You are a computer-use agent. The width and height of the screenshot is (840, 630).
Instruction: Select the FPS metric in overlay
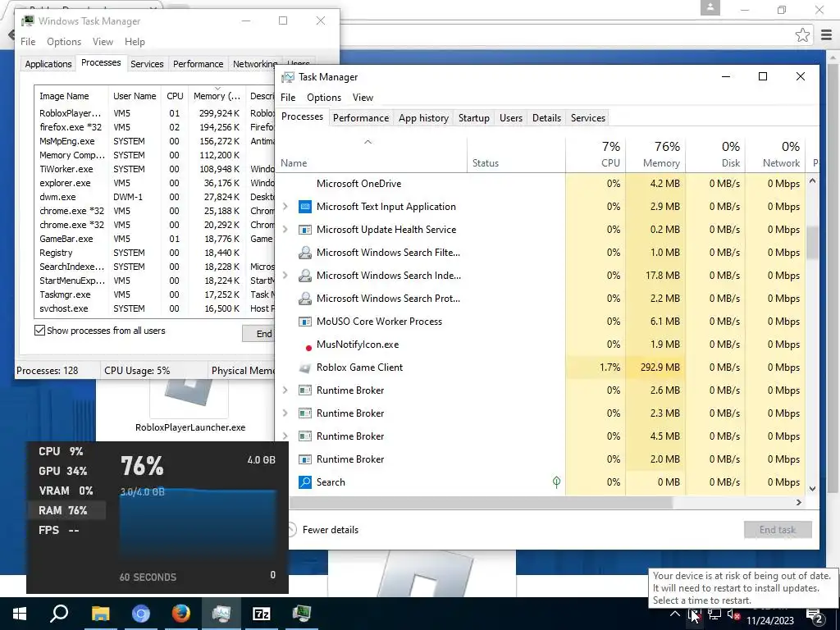click(x=59, y=531)
